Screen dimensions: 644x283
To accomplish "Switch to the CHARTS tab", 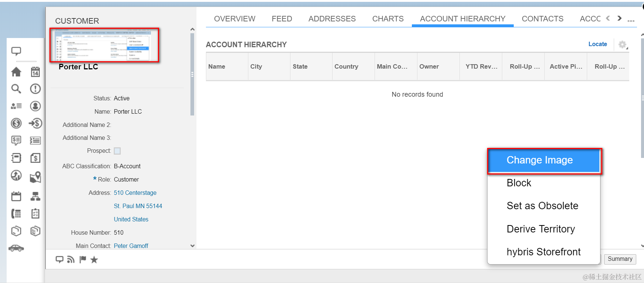I will (x=388, y=19).
